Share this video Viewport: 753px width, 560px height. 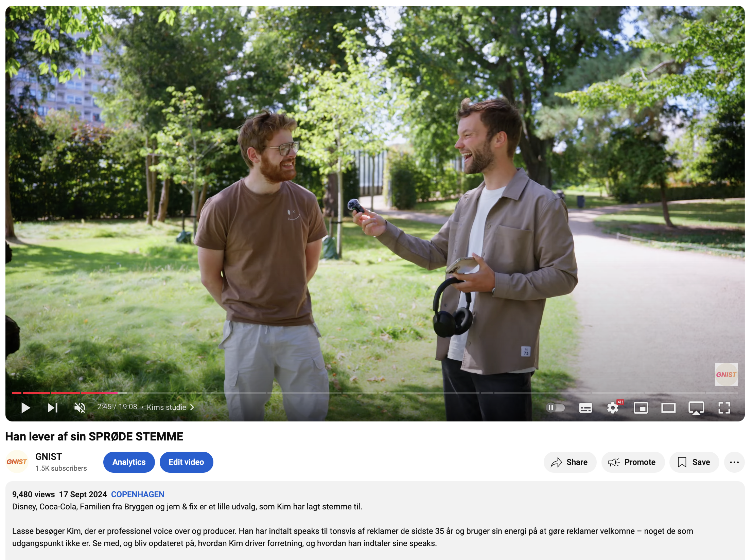point(570,462)
